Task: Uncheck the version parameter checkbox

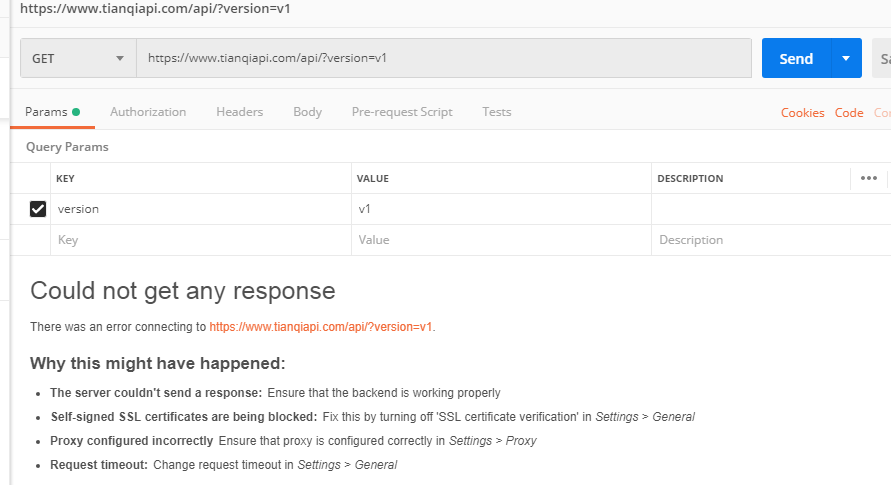Action: pyautogui.click(x=38, y=209)
